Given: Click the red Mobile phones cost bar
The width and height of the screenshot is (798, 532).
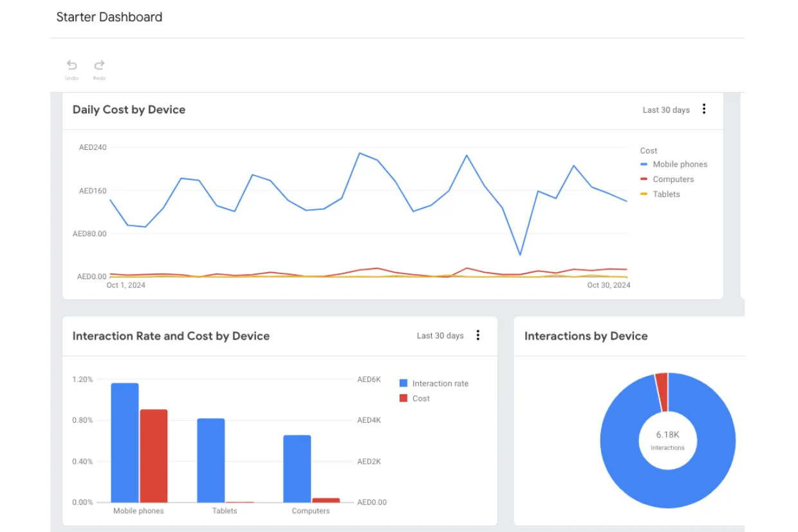Looking at the screenshot, I should click(154, 456).
